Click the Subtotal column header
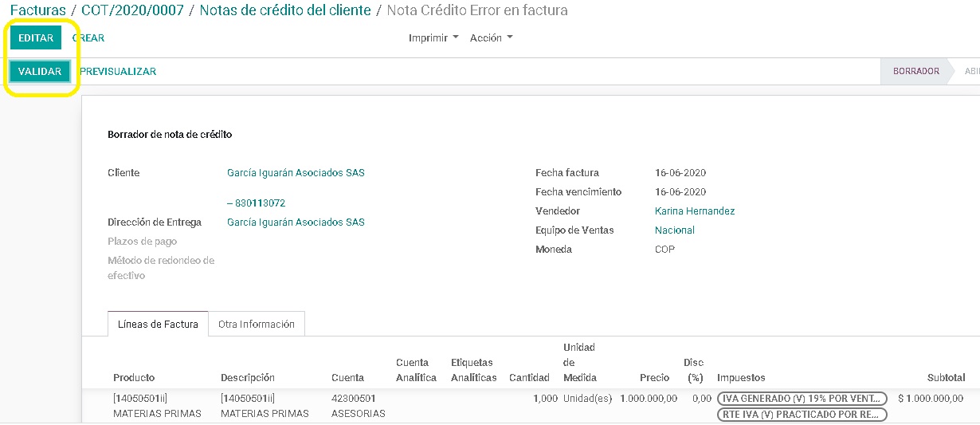The height and width of the screenshot is (425, 980). click(x=947, y=377)
